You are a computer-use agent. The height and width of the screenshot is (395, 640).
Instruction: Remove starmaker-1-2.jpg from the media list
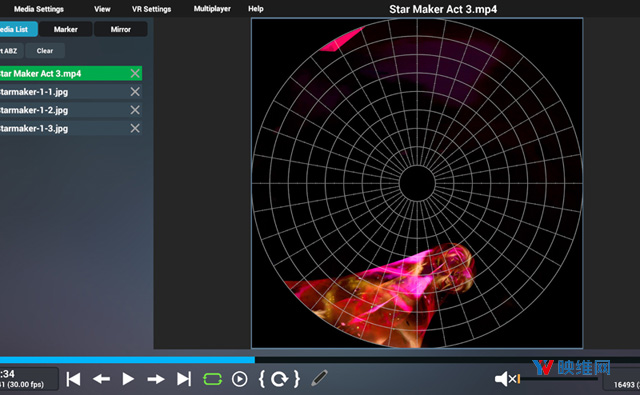click(x=135, y=110)
